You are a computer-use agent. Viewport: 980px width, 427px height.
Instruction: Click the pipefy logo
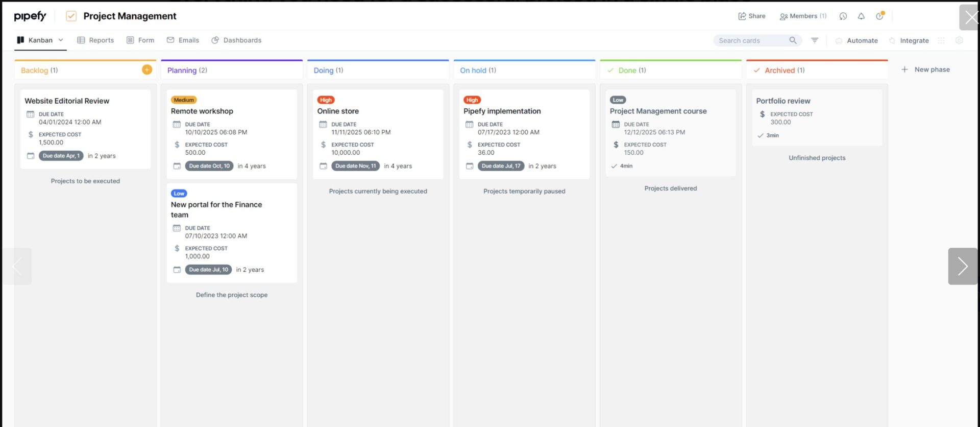(x=30, y=16)
